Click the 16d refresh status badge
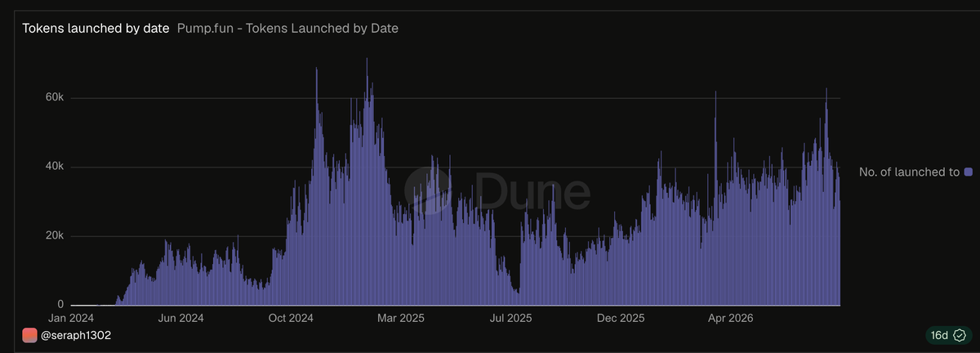The width and height of the screenshot is (980, 353). (948, 335)
